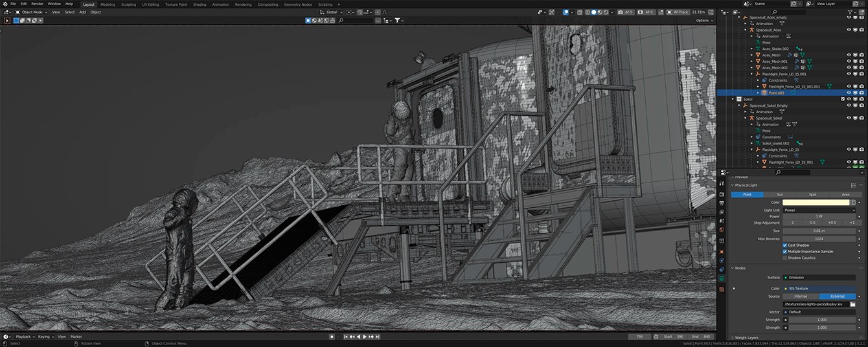868x347 pixels.
Task: Open the Tool properties tab icon
Action: pyautogui.click(x=722, y=185)
